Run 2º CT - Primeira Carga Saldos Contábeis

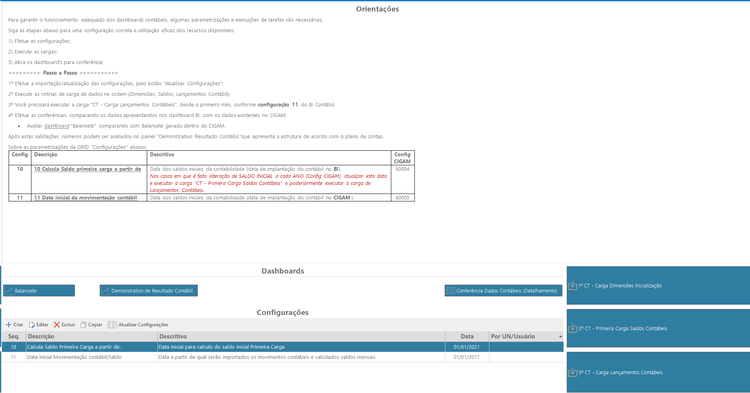point(658,328)
